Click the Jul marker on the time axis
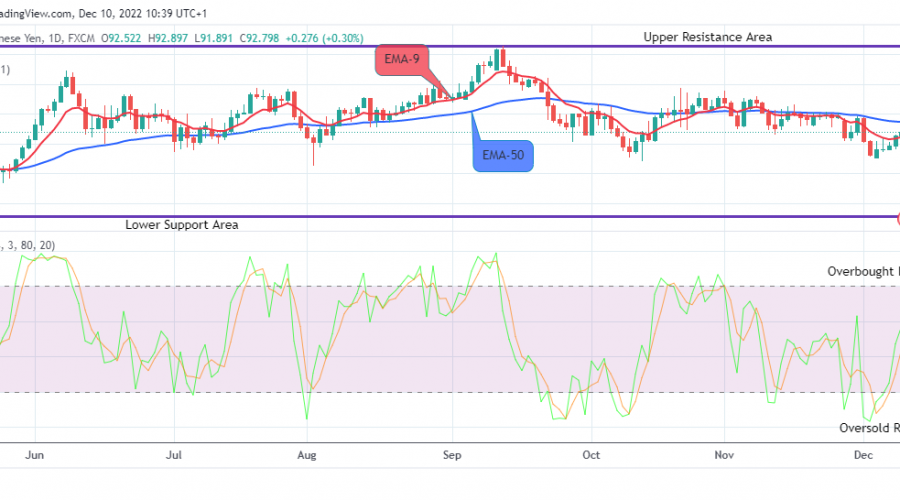The width and height of the screenshot is (900, 500). tap(174, 454)
